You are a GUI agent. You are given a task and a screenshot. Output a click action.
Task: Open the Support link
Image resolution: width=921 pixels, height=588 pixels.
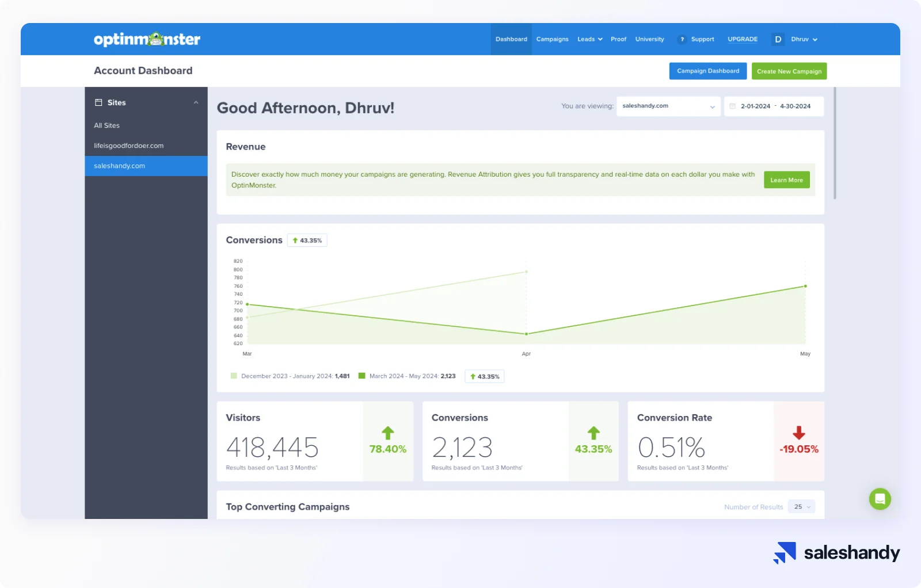point(702,39)
